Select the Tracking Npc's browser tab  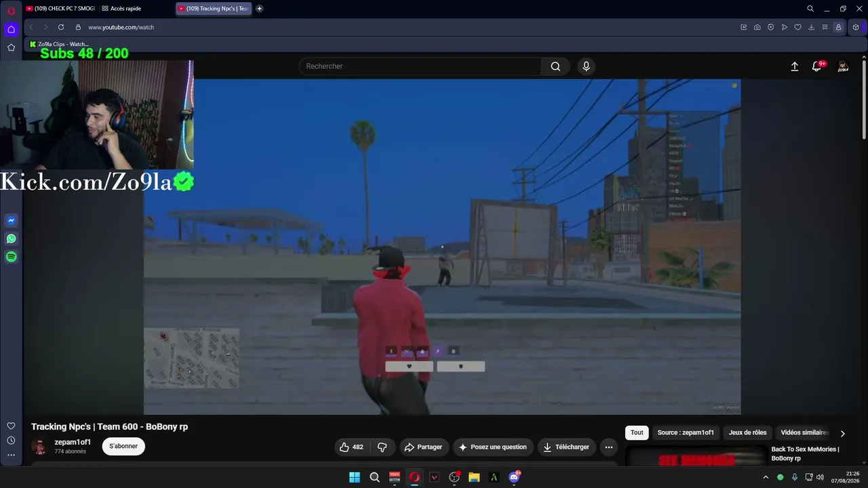pos(213,9)
